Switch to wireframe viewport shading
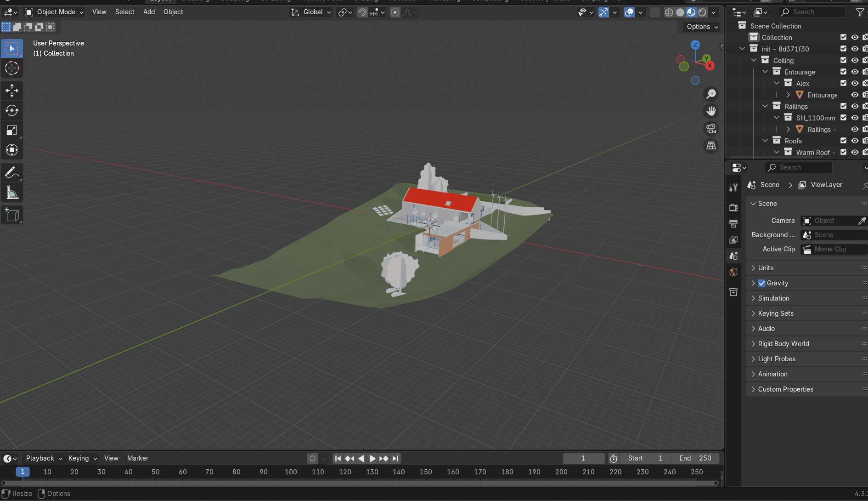Viewport: 868px width, 501px height. (669, 12)
